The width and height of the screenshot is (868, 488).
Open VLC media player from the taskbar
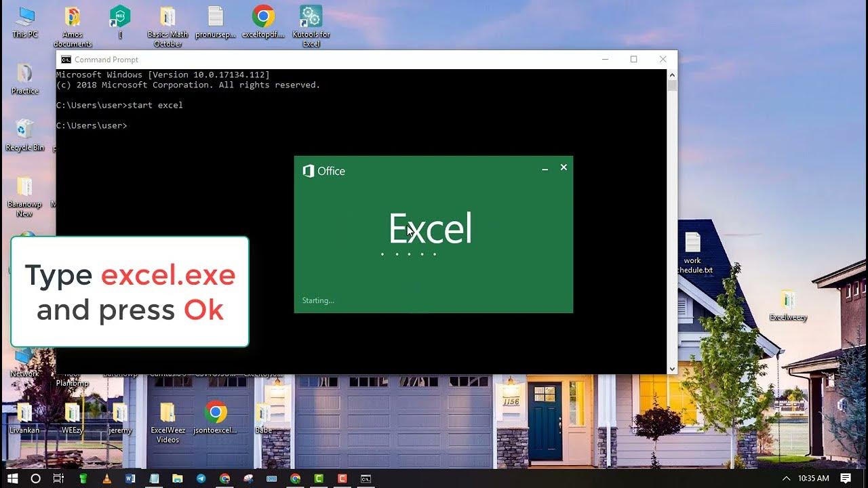106,479
